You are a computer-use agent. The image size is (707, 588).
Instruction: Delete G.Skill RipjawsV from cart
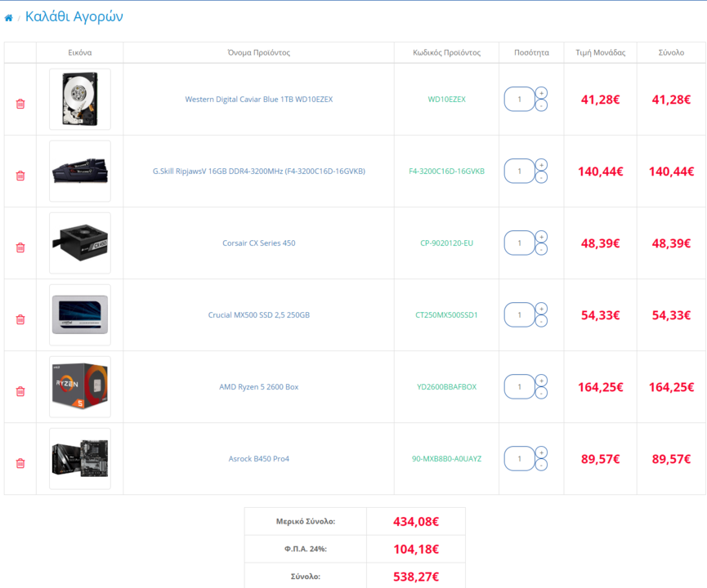pos(20,176)
